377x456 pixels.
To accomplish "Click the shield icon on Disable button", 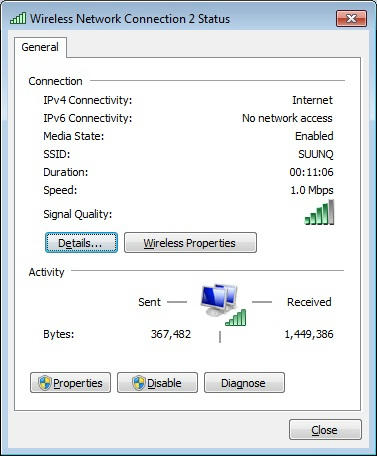I will (139, 383).
